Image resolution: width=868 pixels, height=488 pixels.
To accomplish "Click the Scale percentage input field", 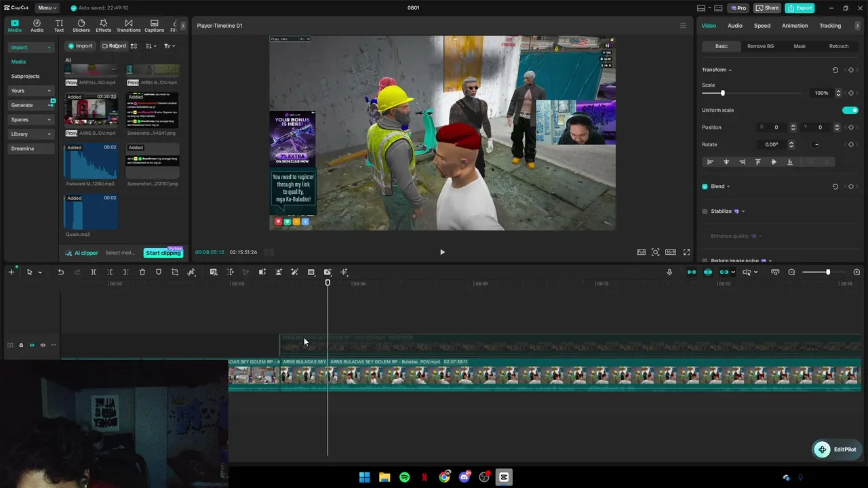I will 821,93.
